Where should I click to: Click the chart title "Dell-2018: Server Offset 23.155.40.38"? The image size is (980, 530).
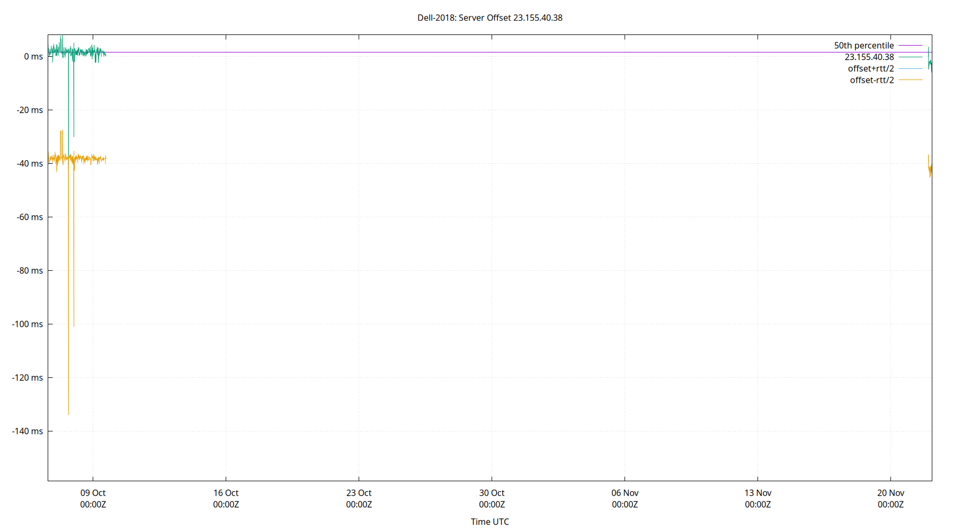[x=490, y=17]
